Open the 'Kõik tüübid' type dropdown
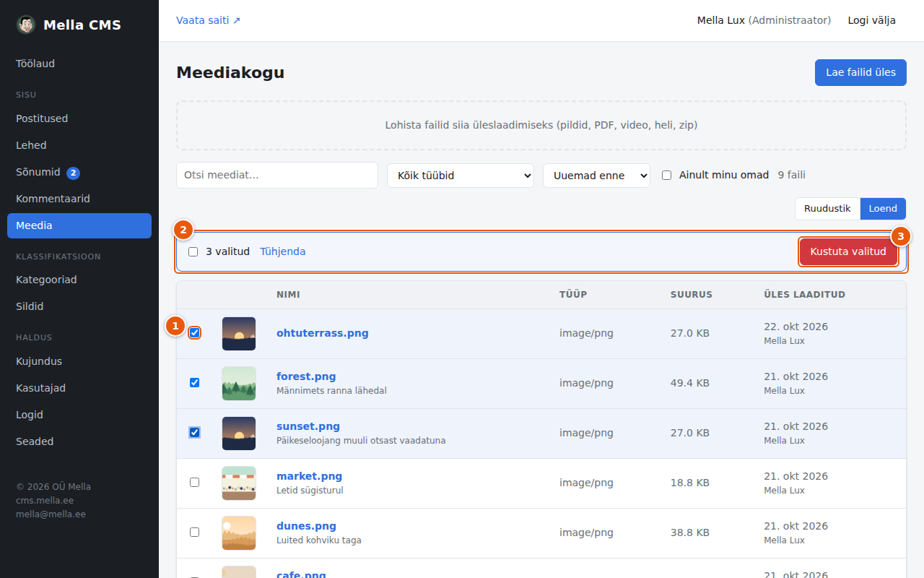 [x=461, y=176]
